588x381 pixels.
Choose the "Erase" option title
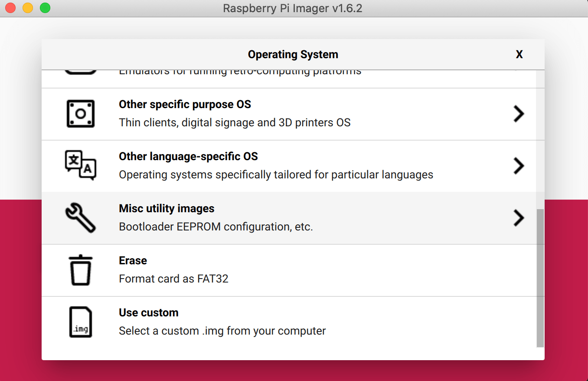(x=133, y=261)
